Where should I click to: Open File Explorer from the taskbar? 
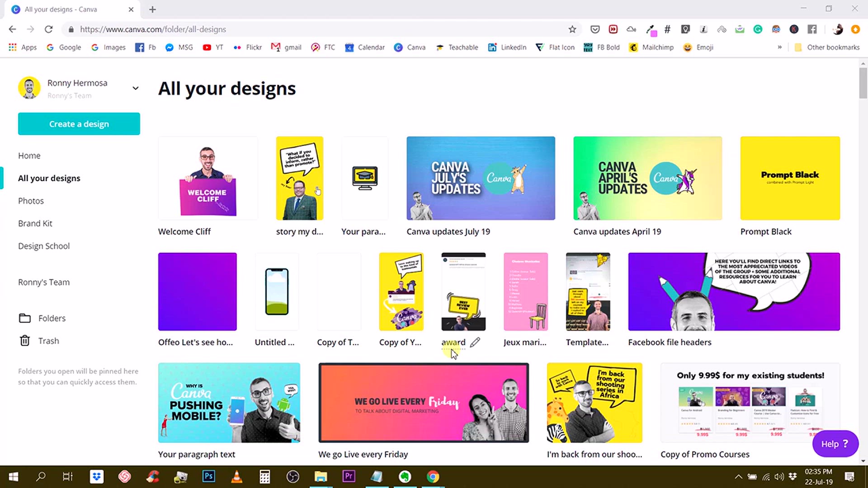coord(321,476)
